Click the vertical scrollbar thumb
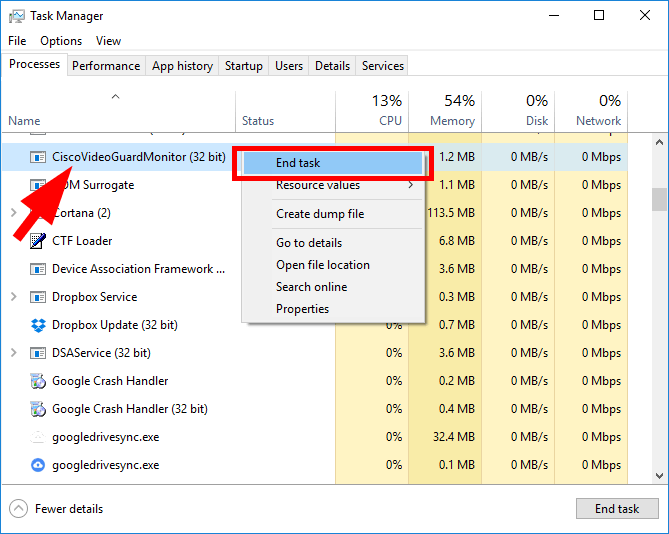Image resolution: width=669 pixels, height=534 pixels. [660, 199]
